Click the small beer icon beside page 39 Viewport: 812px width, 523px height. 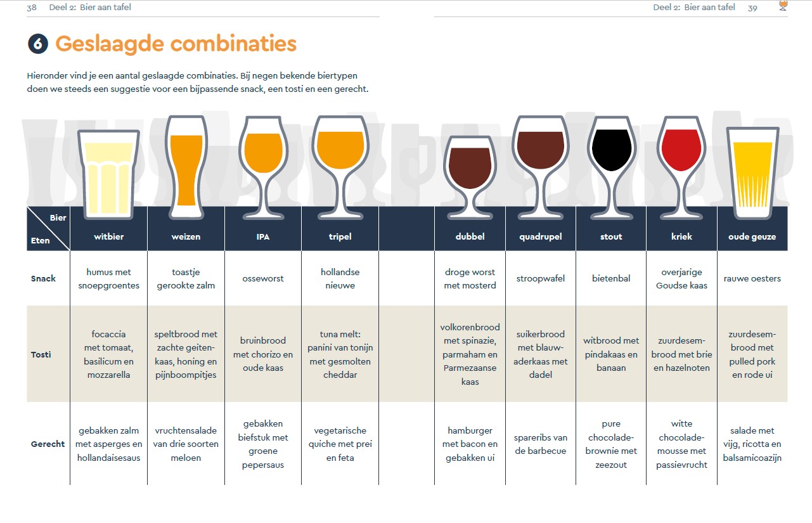(x=783, y=6)
